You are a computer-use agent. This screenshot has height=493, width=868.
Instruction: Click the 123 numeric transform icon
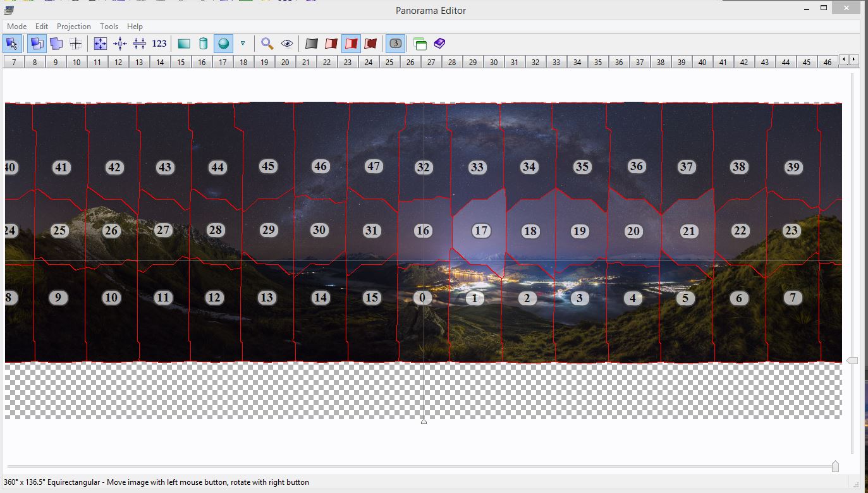click(159, 44)
